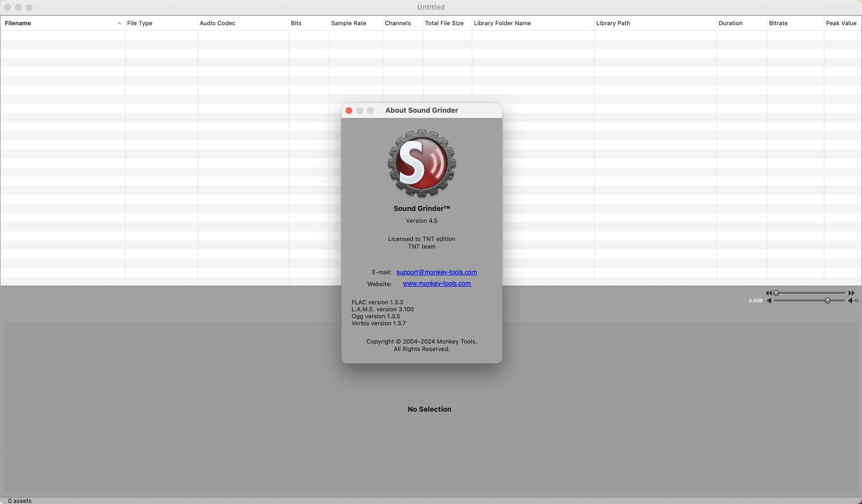
Task: Sort by the File Type column
Action: 140,23
